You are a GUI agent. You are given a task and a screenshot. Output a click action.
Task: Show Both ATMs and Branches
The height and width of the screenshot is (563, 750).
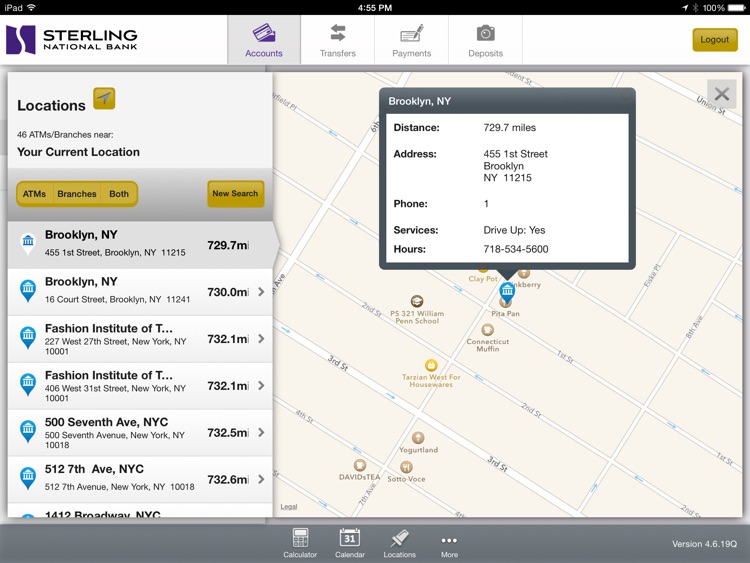[x=119, y=194]
